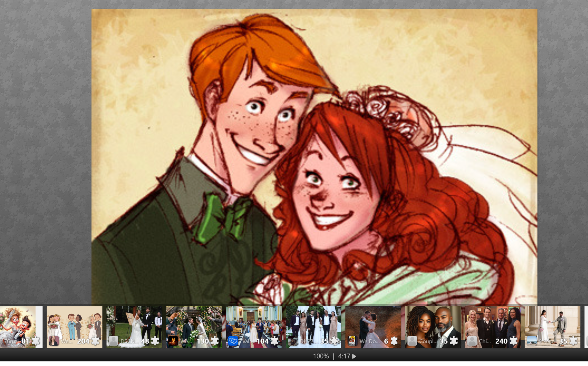Open the 'DSCN...' puzzle title link

[x=129, y=341]
